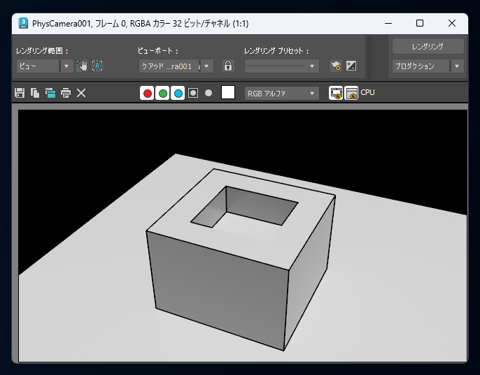Toggle the red channel display

tap(147, 93)
